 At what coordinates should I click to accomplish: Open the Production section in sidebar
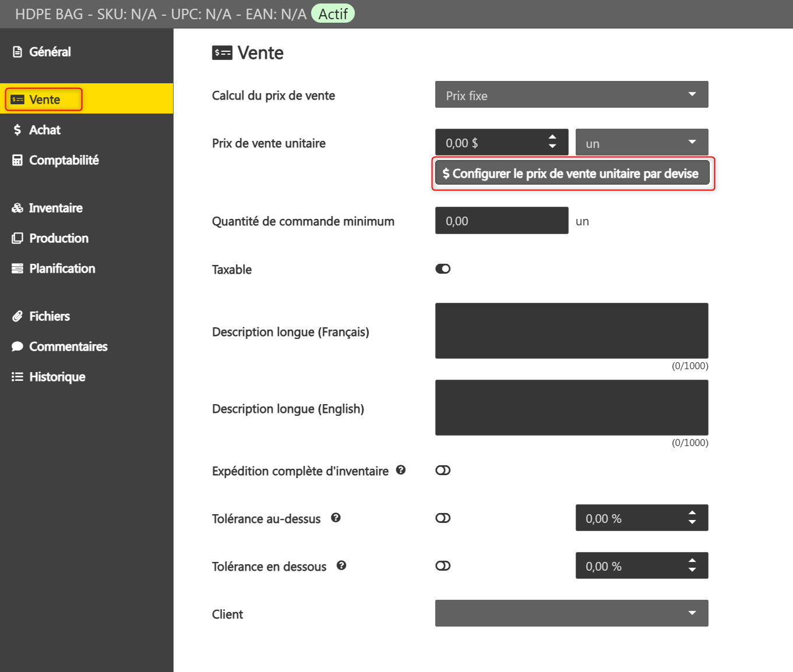58,238
